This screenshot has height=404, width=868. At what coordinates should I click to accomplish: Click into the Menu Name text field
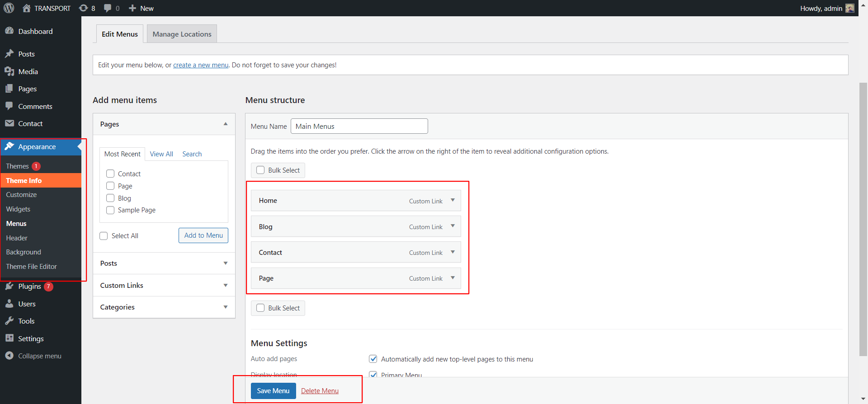click(359, 127)
